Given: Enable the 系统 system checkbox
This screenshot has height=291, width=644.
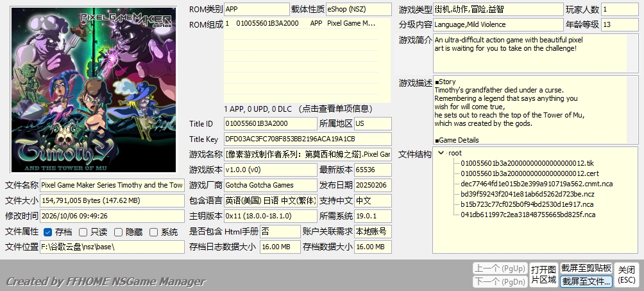Looking at the screenshot, I should 153,232.
